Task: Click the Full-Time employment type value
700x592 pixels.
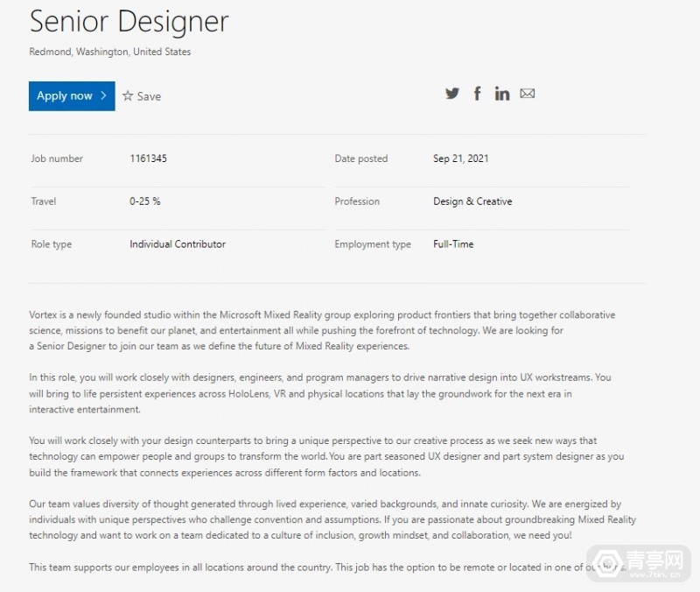Action: 453,244
